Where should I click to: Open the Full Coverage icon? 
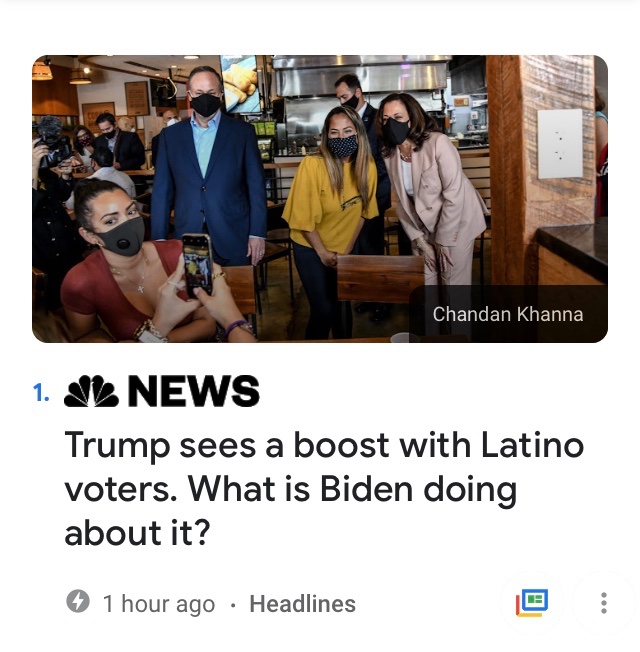[x=532, y=603]
